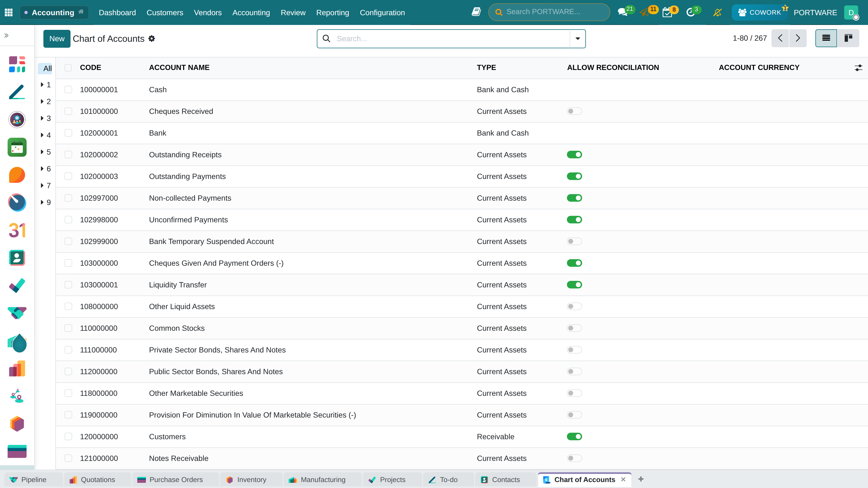Click the New button
This screenshot has height=488, width=868.
click(57, 39)
